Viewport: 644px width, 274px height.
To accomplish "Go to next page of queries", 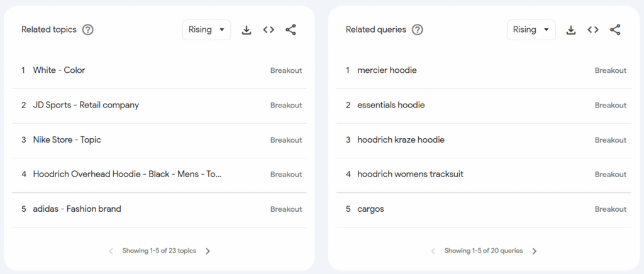I will pos(535,251).
